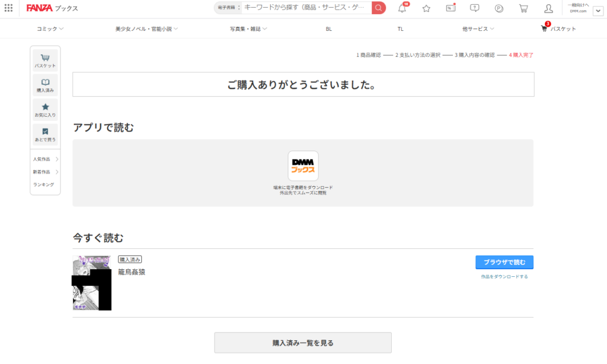Open the account user icon
This screenshot has height=364, width=607.
(548, 8)
